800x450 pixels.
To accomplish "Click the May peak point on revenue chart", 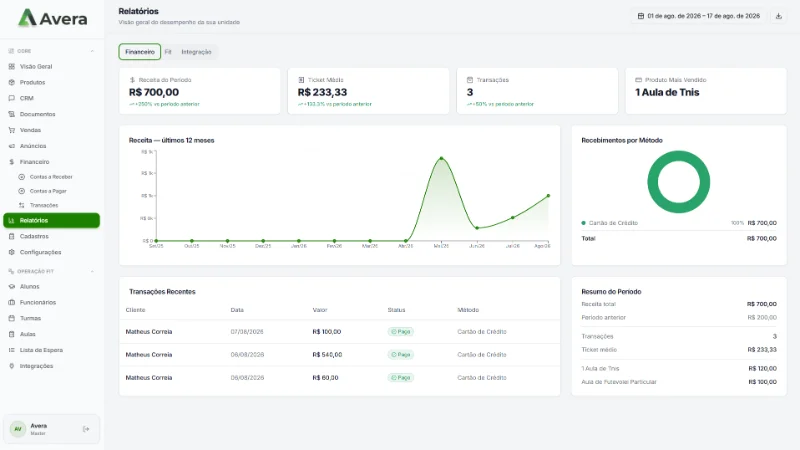I will coord(441,158).
